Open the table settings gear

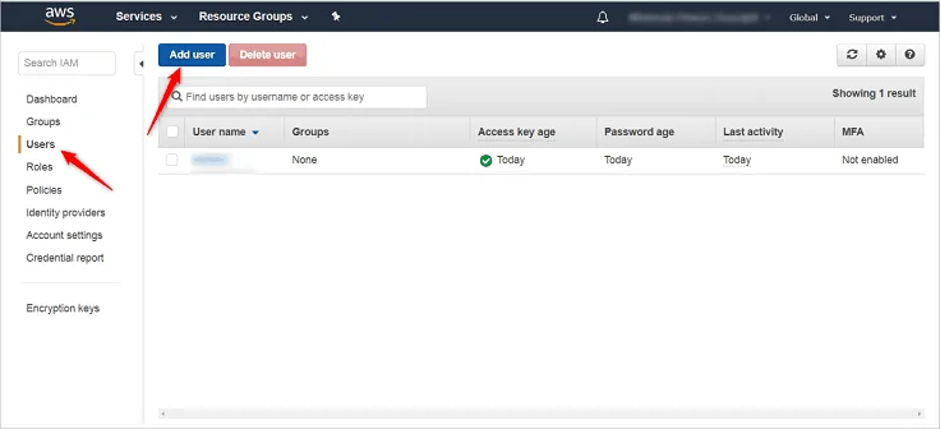pos(880,55)
